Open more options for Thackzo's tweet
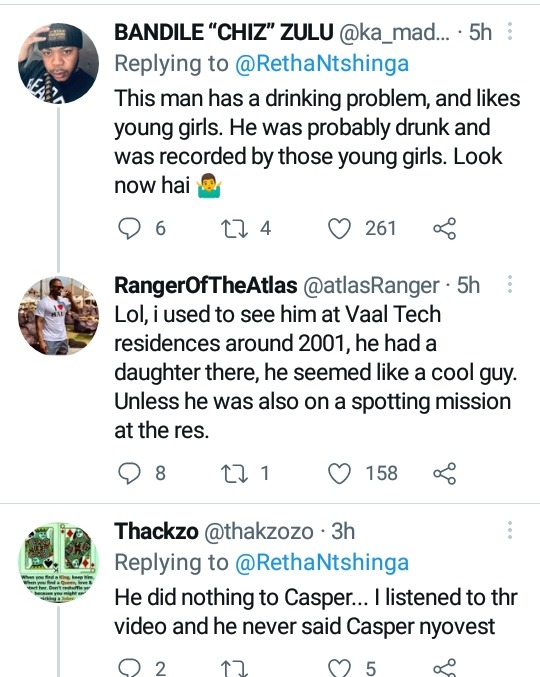The image size is (540, 677). pyautogui.click(x=510, y=530)
